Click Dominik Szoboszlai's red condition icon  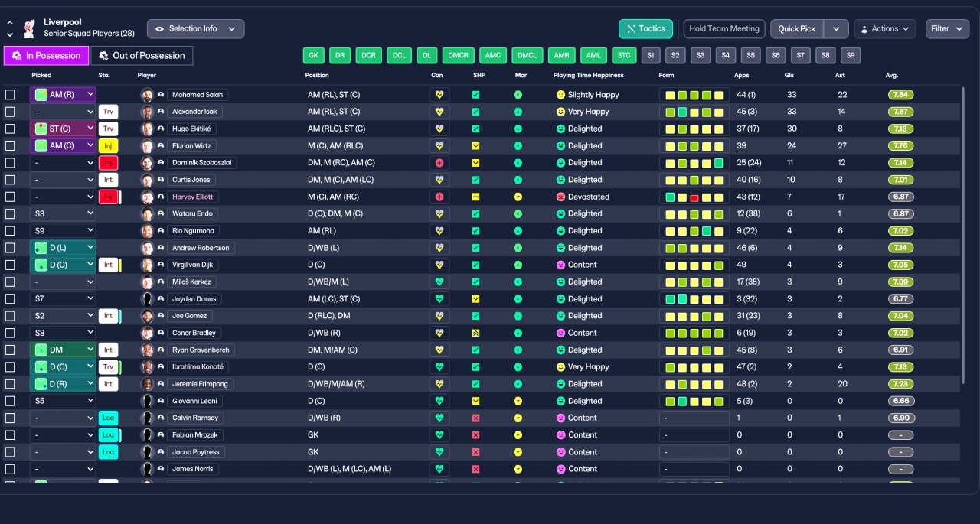439,163
